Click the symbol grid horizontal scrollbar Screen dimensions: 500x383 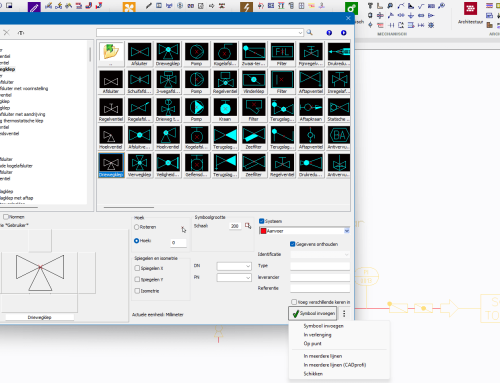(x=129, y=207)
